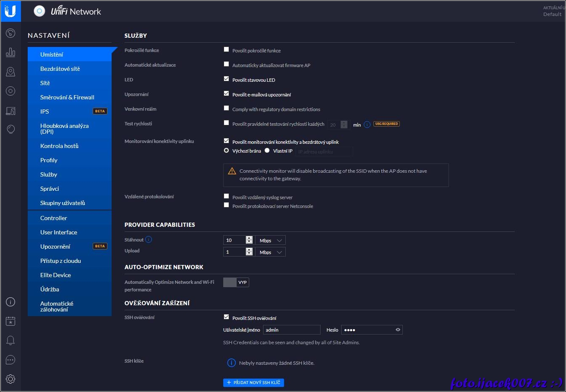
Task: Open the Stáhnout Mbps unit dropdown
Action: 270,240
